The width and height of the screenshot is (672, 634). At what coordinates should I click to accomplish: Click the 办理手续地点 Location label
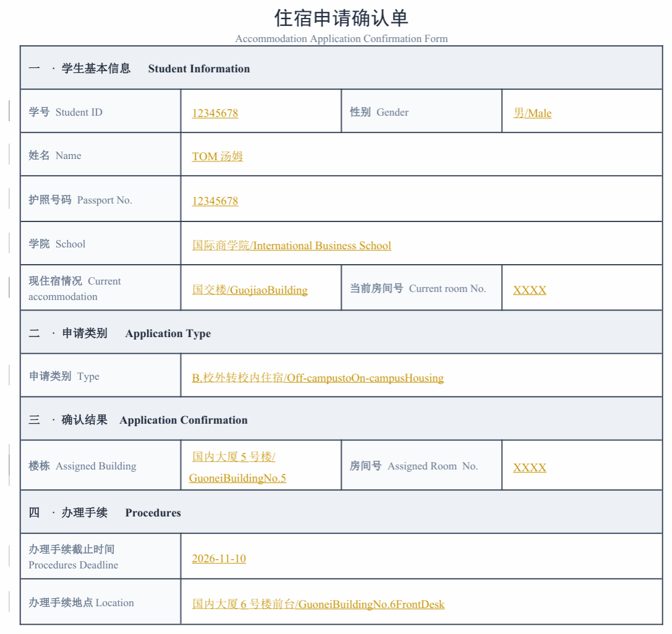82,602
